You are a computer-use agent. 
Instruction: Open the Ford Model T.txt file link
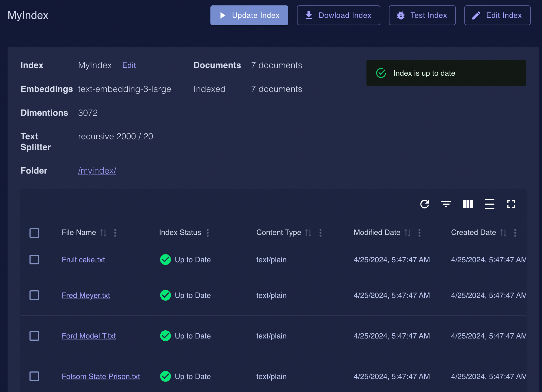pos(89,336)
